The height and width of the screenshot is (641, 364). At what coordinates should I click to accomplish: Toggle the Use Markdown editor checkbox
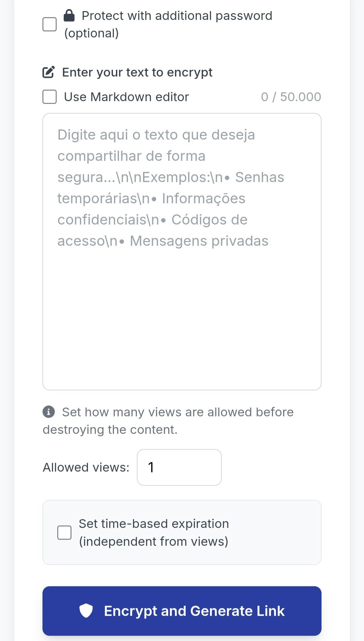(x=50, y=97)
